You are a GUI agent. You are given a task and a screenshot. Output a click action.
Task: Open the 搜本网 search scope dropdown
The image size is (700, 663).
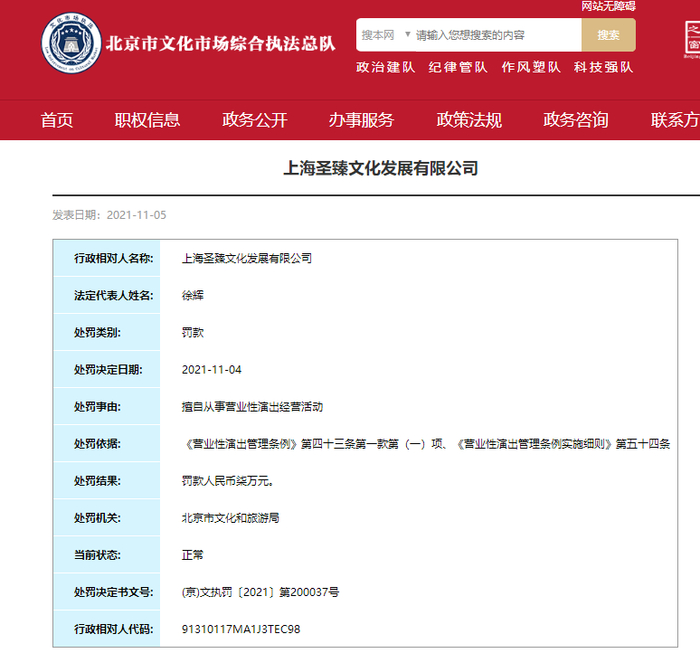pos(386,35)
